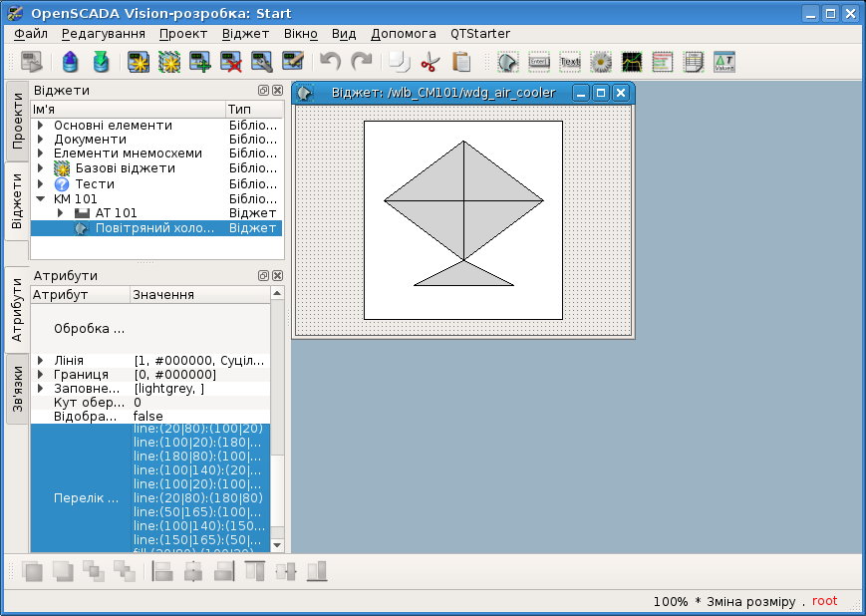Screen dimensions: 866x616
Task: Select the Text primitive widget tool
Action: (x=570, y=63)
